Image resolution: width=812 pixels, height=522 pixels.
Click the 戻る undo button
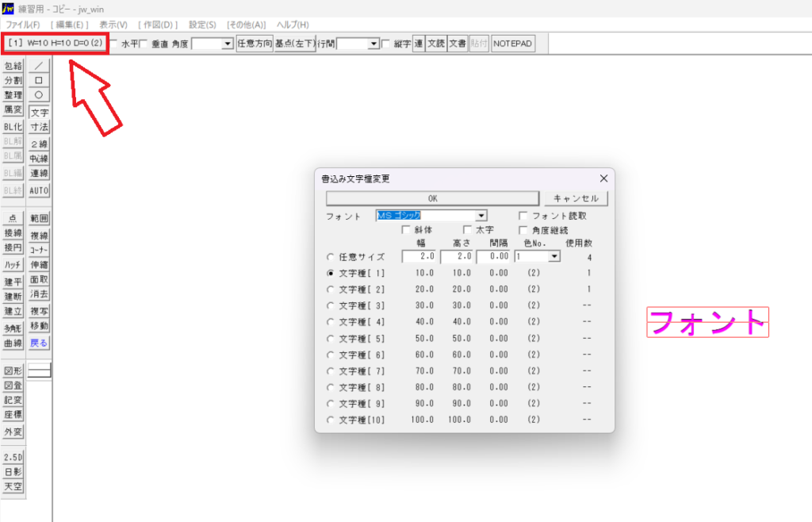pyautogui.click(x=39, y=344)
